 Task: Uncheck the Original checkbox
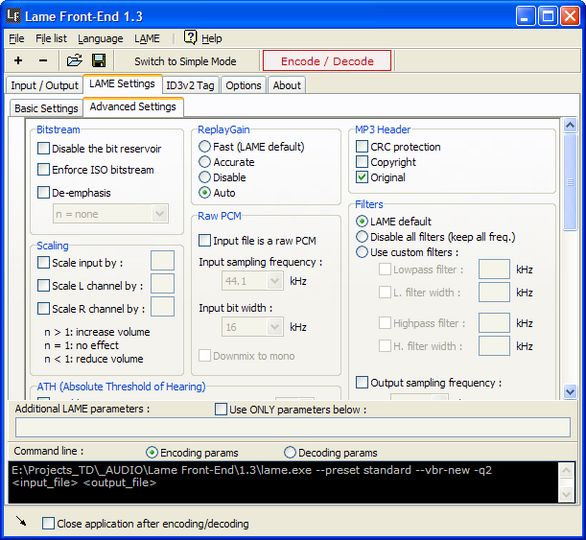pos(362,177)
